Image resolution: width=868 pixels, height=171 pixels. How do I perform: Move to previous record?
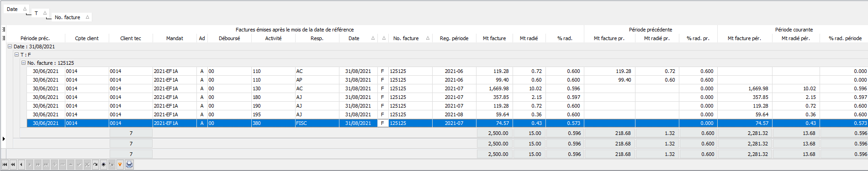click(21, 165)
